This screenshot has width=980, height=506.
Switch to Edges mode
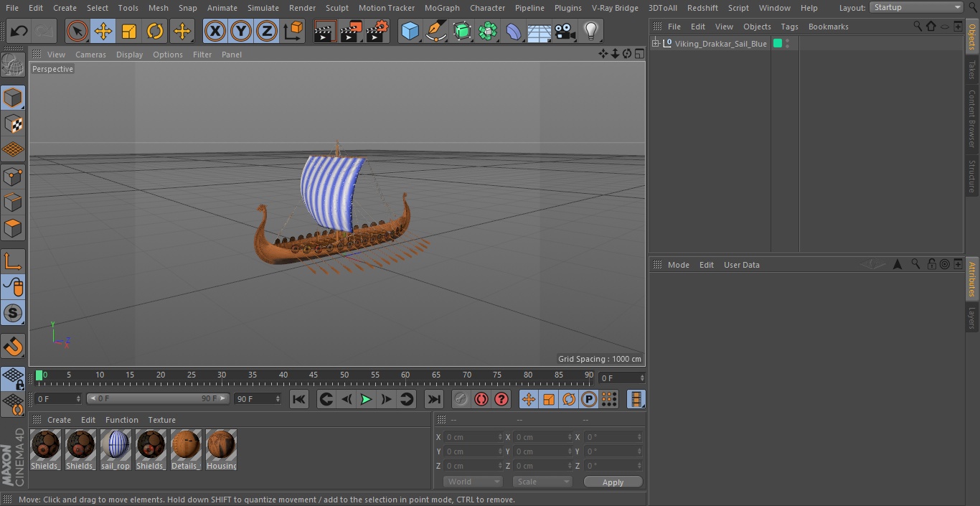pyautogui.click(x=13, y=202)
